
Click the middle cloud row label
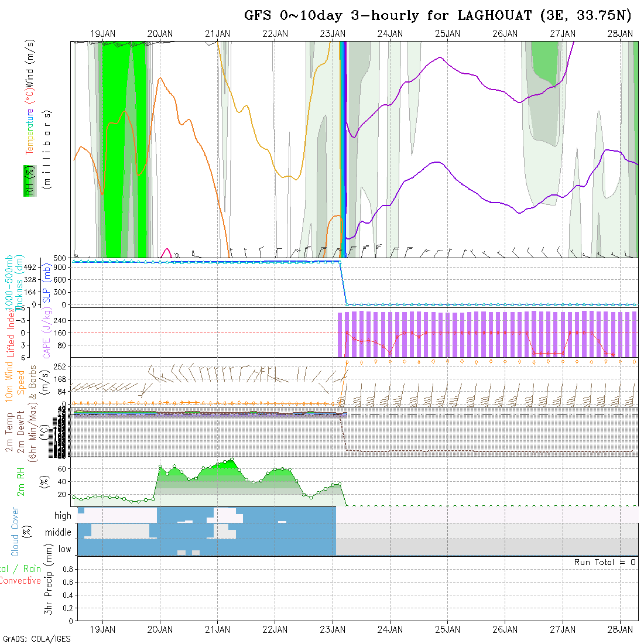coord(59,532)
